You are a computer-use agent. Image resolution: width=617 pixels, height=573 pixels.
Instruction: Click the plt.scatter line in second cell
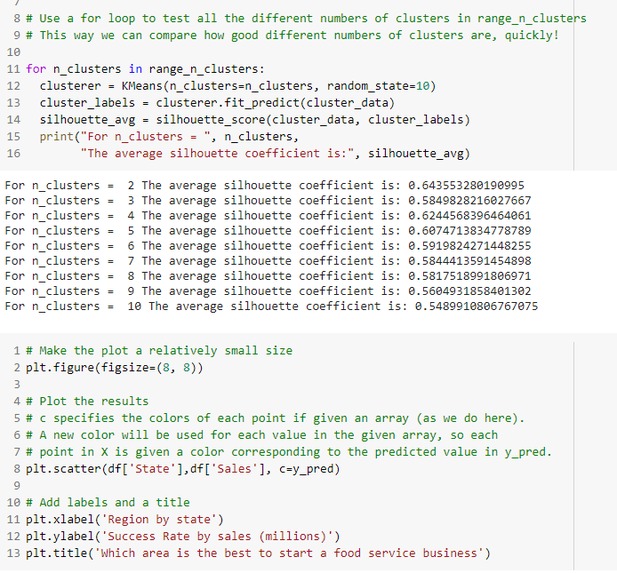(x=183, y=469)
